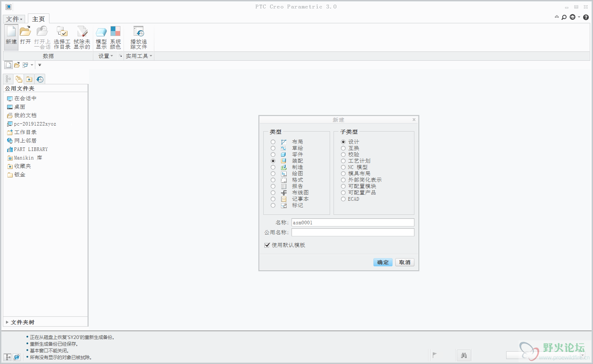Open pc-20191222xyoz computer item
593x364 pixels.
pos(31,124)
